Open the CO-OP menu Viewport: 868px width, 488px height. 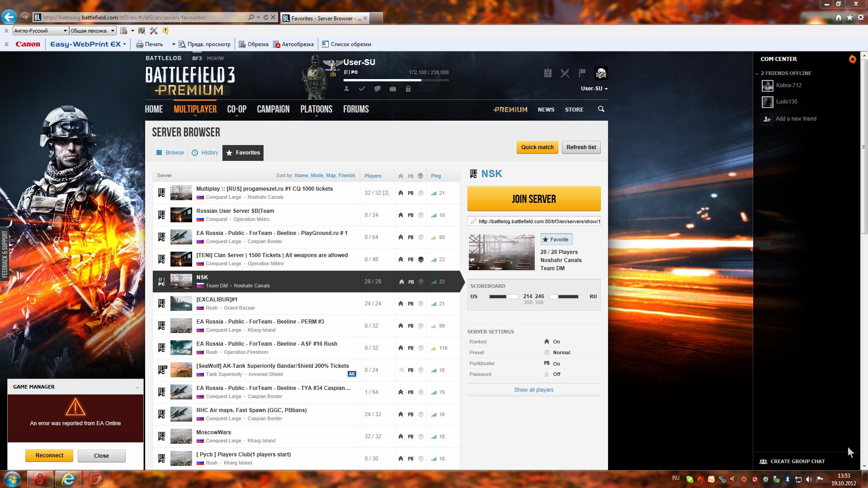pos(236,109)
